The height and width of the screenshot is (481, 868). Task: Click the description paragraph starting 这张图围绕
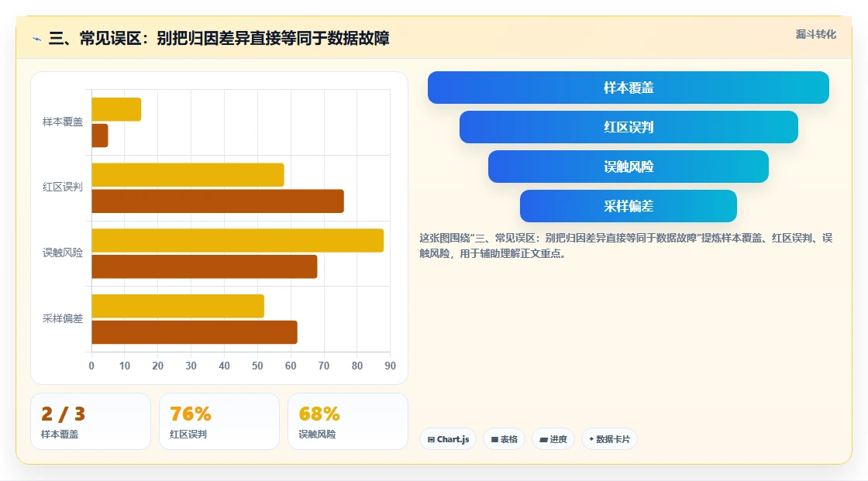pyautogui.click(x=626, y=246)
